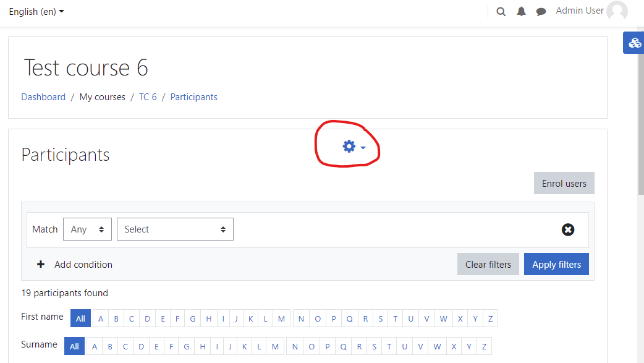Open the Select filter type dropdown

175,229
